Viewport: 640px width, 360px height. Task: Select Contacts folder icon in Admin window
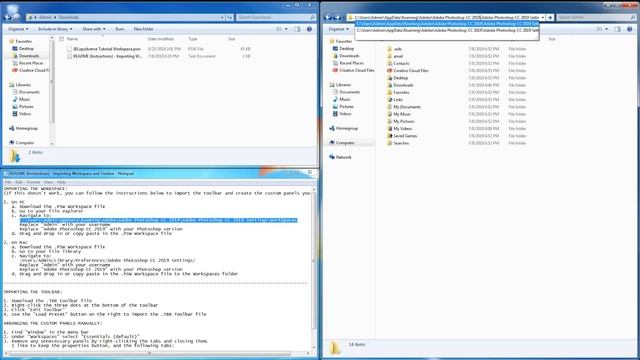pos(389,63)
